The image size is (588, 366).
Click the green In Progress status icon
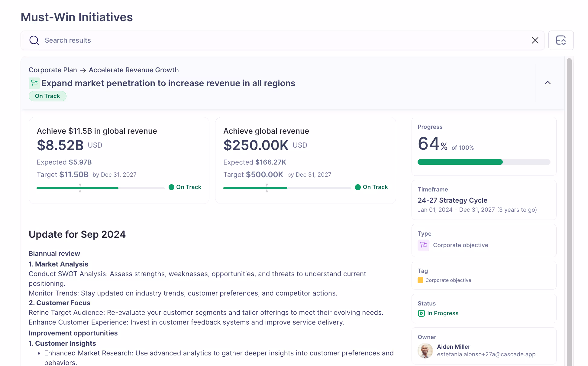point(421,313)
